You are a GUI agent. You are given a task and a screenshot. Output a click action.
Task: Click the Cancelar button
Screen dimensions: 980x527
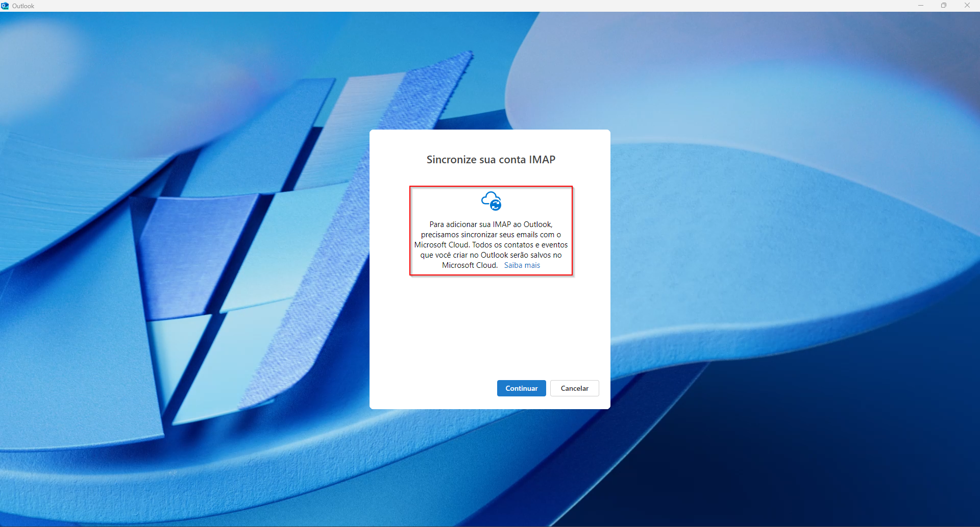click(x=574, y=388)
